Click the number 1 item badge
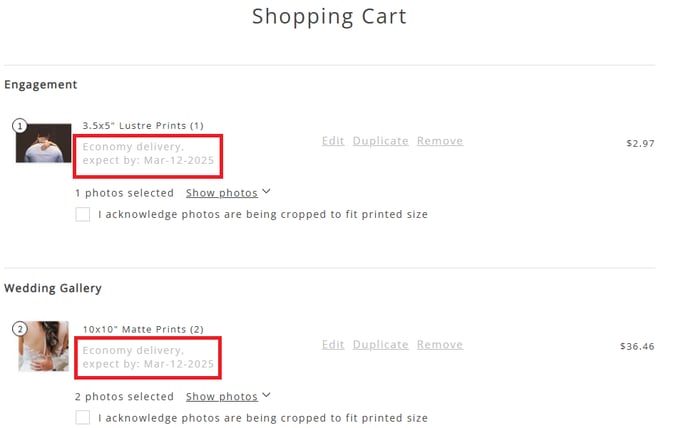Viewport: 688px width, 428px height. click(20, 126)
